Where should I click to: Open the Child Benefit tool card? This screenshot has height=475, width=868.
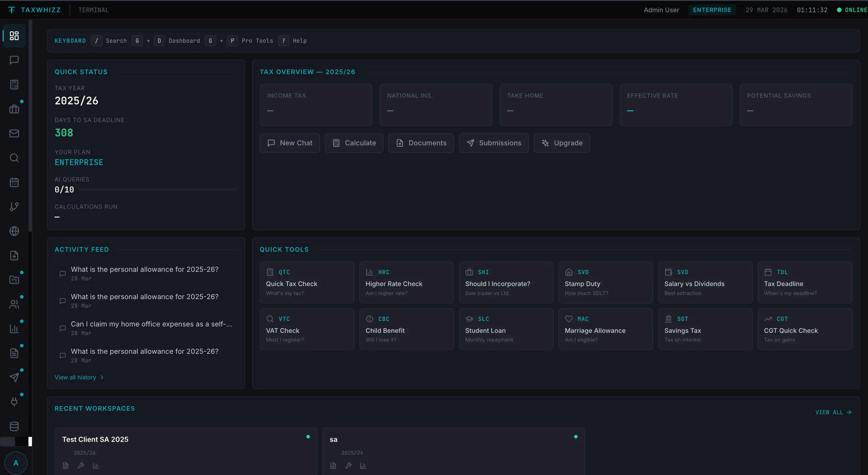406,329
